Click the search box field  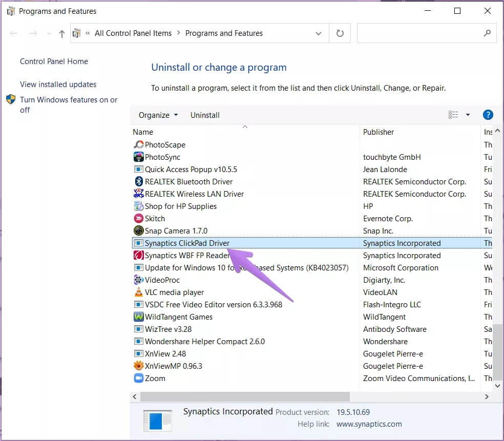click(x=427, y=33)
